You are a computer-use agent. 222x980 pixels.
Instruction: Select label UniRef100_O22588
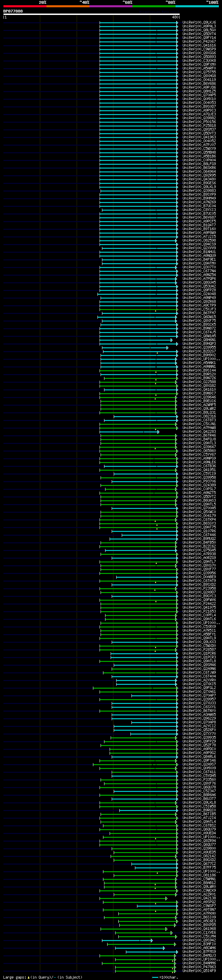click(199, 382)
